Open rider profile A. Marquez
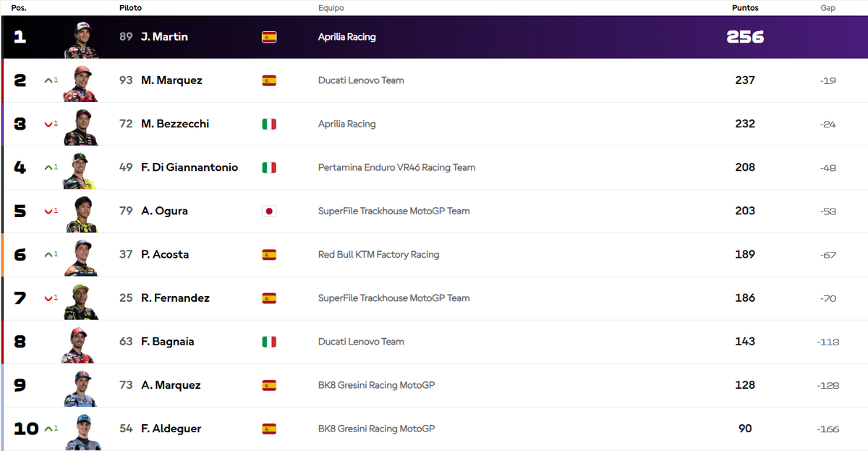The height and width of the screenshot is (451, 868). pyautogui.click(x=171, y=385)
